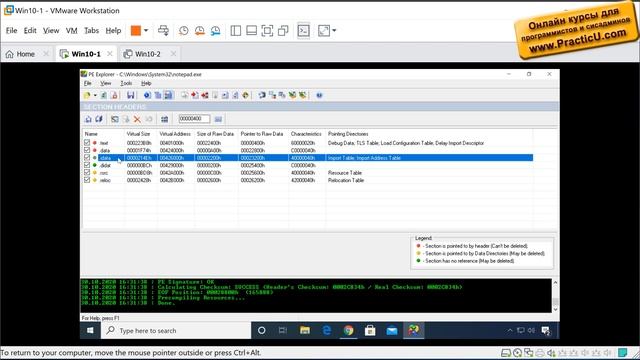Click the 00000400 input field
This screenshot has height=360, width=640.
[x=194, y=119]
